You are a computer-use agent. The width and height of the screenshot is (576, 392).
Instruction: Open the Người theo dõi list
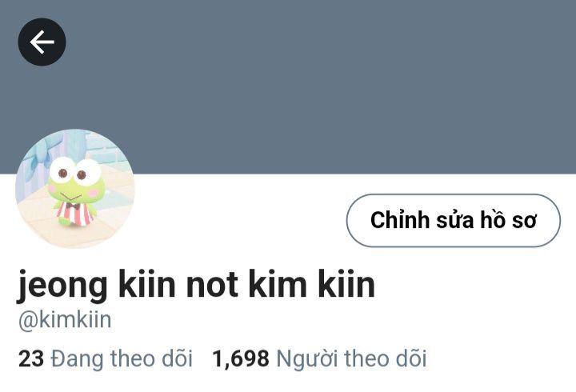tap(319, 358)
